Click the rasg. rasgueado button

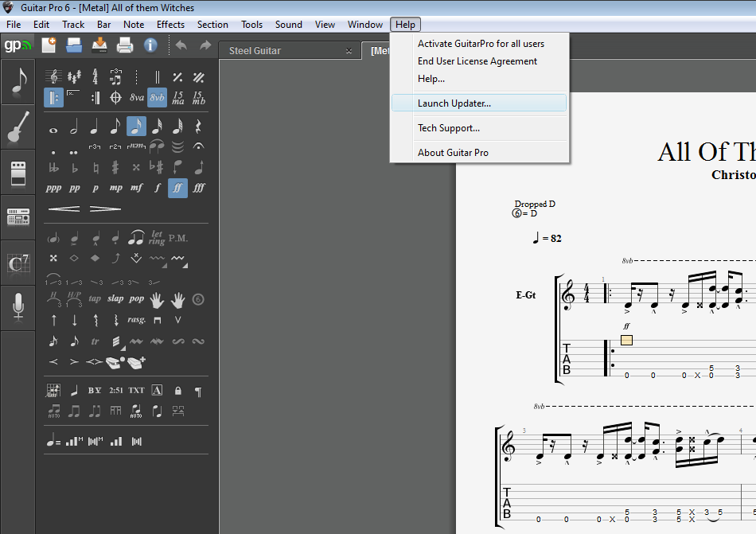(136, 320)
